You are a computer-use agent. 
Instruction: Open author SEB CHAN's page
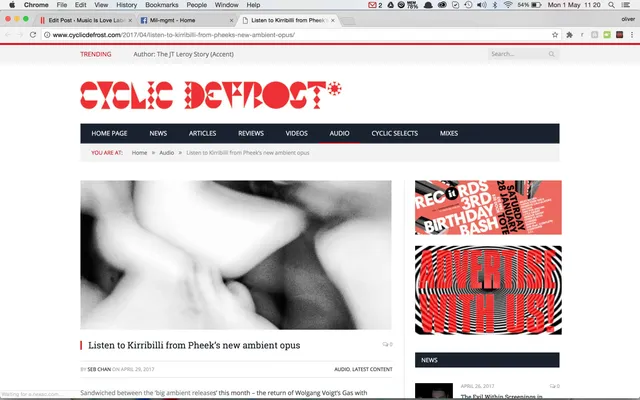pos(99,369)
